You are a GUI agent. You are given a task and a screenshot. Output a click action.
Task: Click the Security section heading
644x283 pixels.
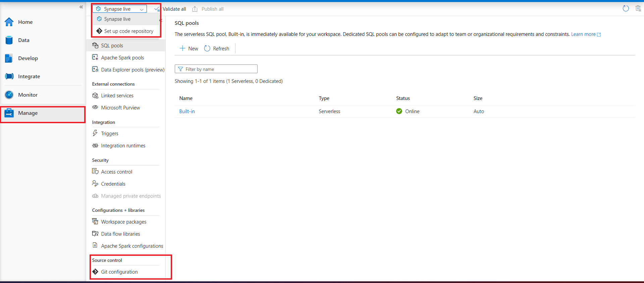pyautogui.click(x=100, y=160)
